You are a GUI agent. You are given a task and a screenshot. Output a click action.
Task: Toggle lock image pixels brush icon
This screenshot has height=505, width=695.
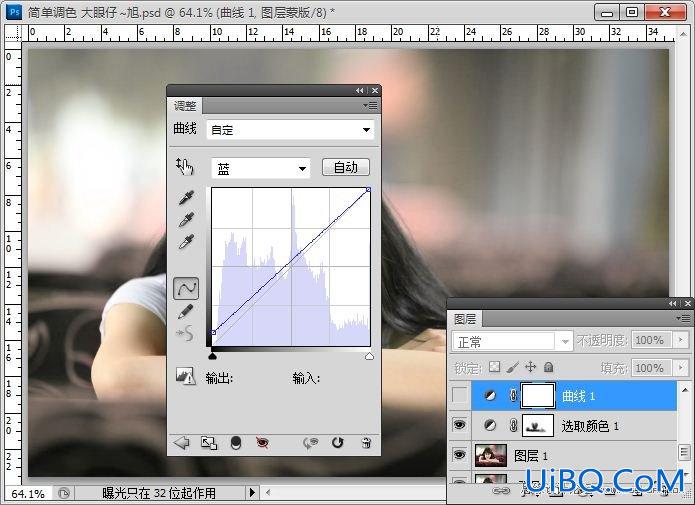(512, 367)
